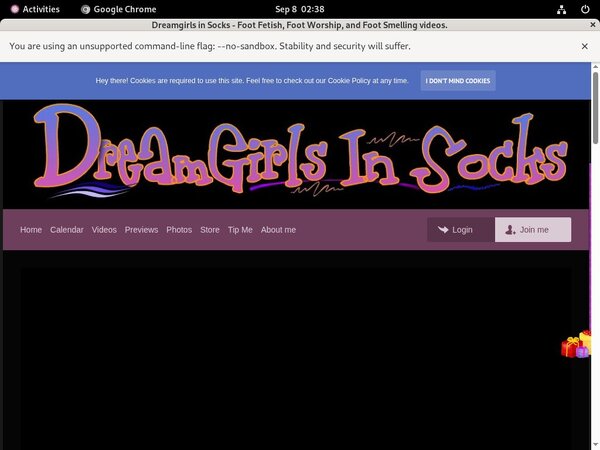Click the Join me person icon
600x450 pixels.
[511, 230]
